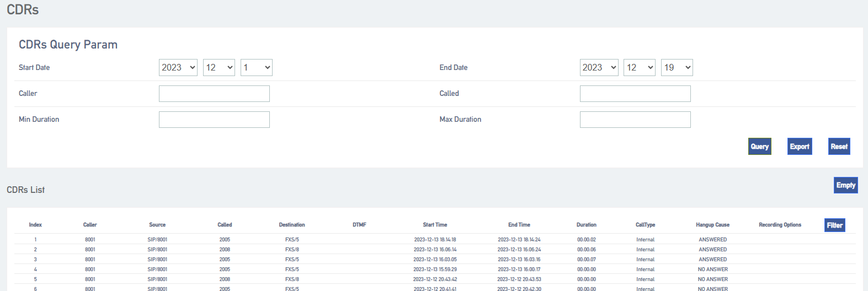The height and width of the screenshot is (291, 868).
Task: Click duration value 00:00:02
Action: tap(587, 240)
